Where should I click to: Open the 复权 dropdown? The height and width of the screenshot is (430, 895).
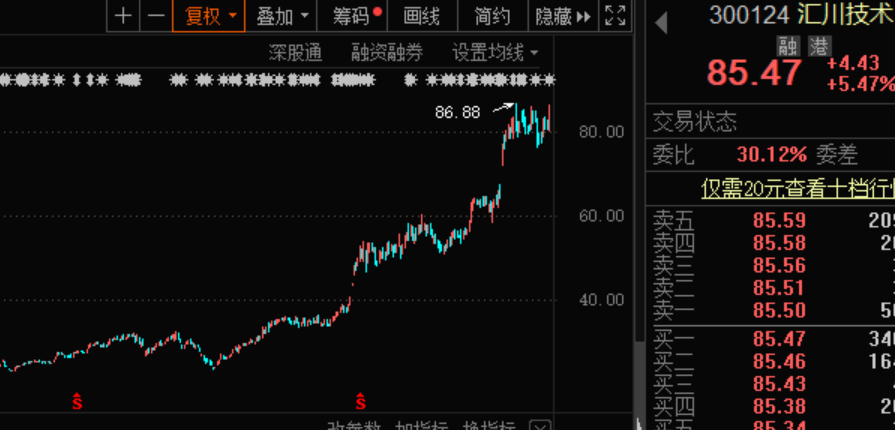(209, 16)
